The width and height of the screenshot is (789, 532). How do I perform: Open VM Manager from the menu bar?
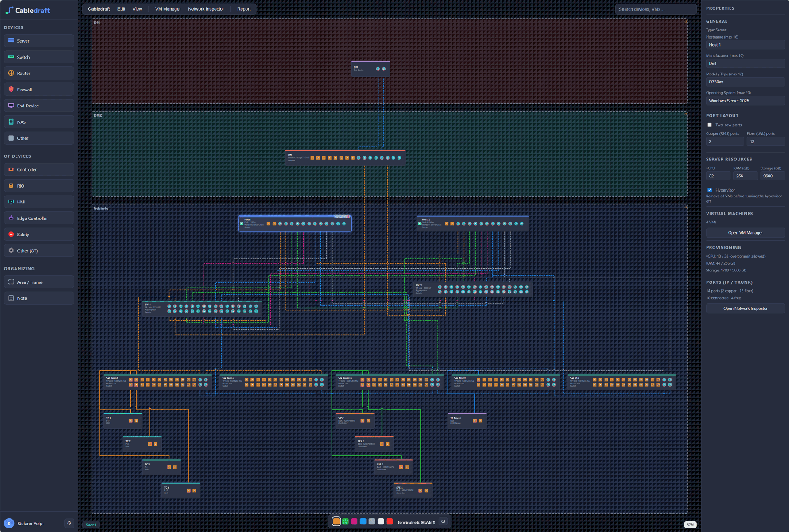[x=168, y=9]
